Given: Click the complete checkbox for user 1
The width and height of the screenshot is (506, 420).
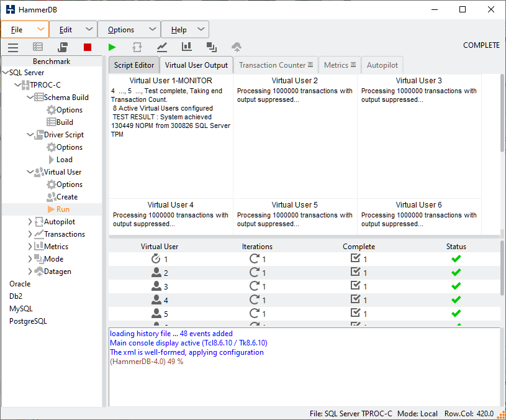Looking at the screenshot, I should tap(355, 258).
